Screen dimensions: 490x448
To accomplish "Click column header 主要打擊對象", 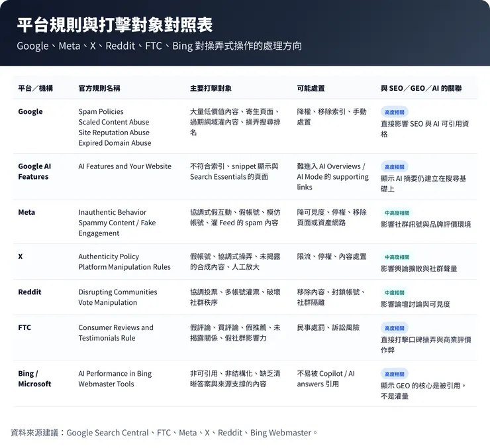I will (211, 88).
